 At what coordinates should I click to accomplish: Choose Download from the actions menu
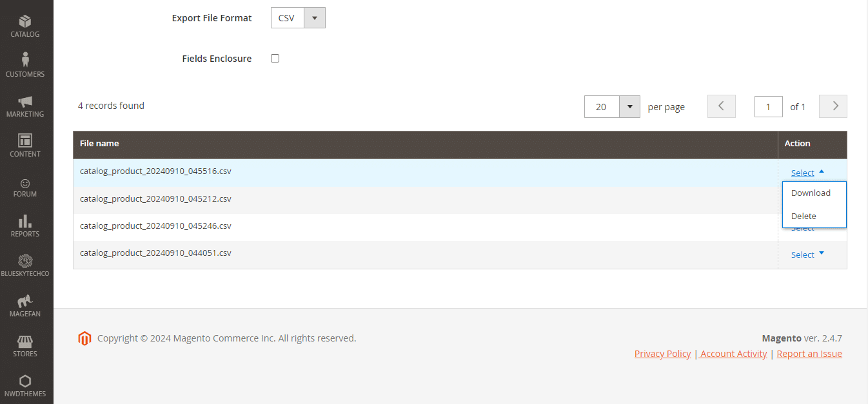[811, 193]
